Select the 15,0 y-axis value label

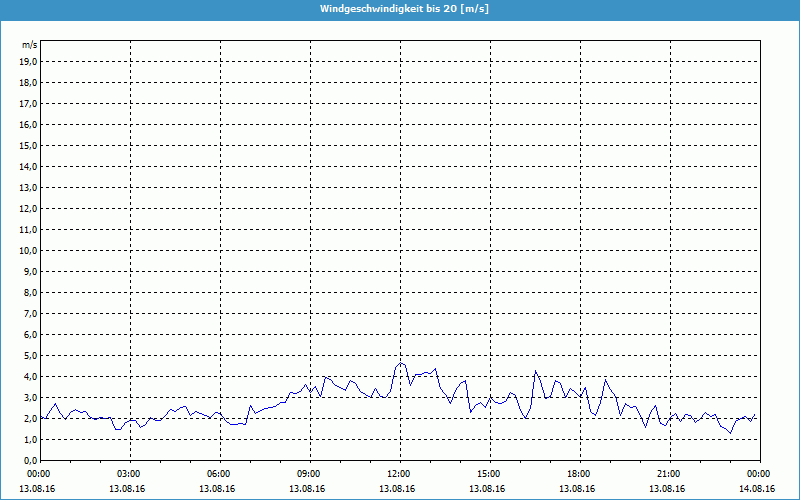[x=28, y=146]
